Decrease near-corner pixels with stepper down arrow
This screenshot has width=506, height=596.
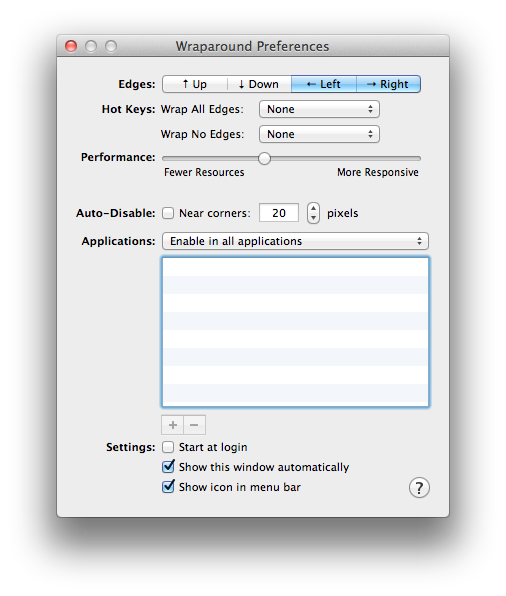(x=313, y=218)
